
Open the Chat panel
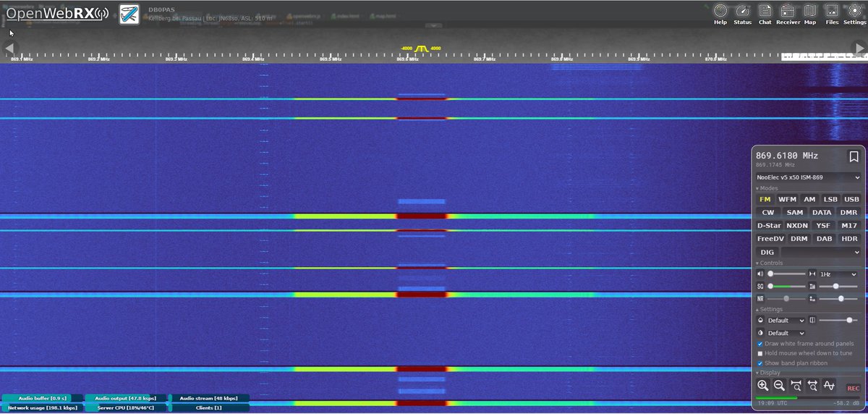(x=765, y=14)
